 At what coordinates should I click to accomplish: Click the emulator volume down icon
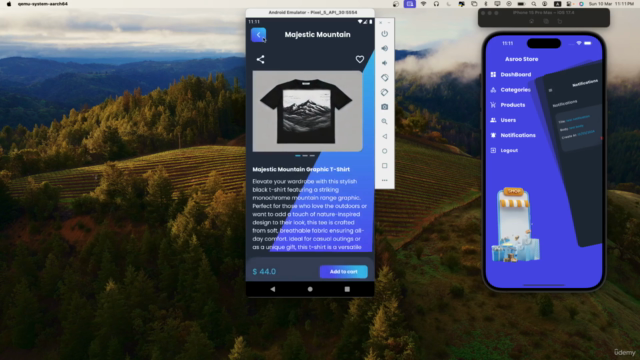pyautogui.click(x=384, y=63)
